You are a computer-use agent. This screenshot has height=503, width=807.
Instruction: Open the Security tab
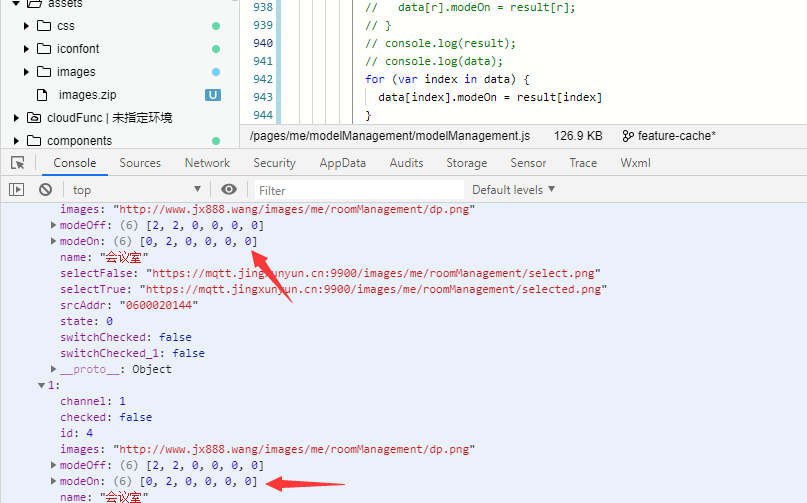pos(274,163)
